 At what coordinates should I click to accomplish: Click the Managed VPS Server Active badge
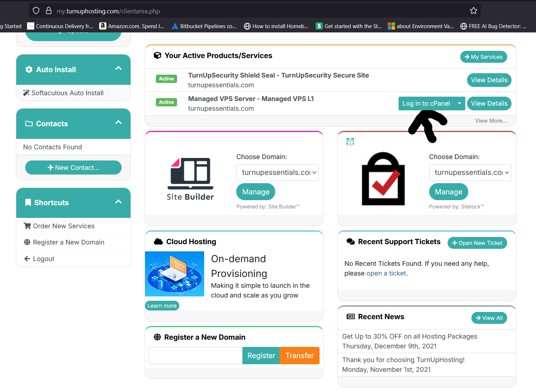[x=166, y=102]
